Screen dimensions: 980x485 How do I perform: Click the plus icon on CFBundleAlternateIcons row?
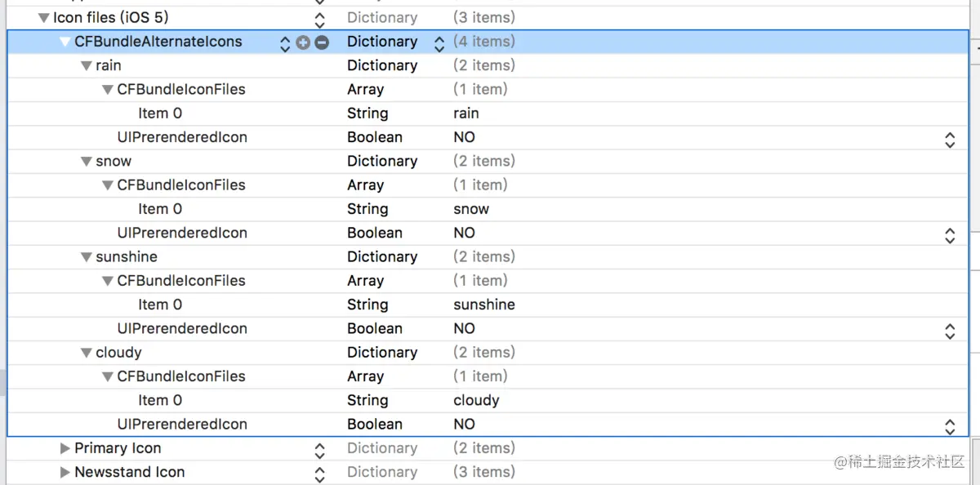(x=303, y=42)
